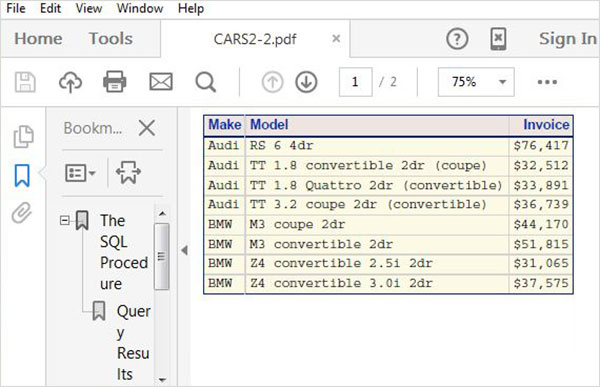This screenshot has width=600, height=387.
Task: Click the $76,417 invoice value
Action: (541, 145)
